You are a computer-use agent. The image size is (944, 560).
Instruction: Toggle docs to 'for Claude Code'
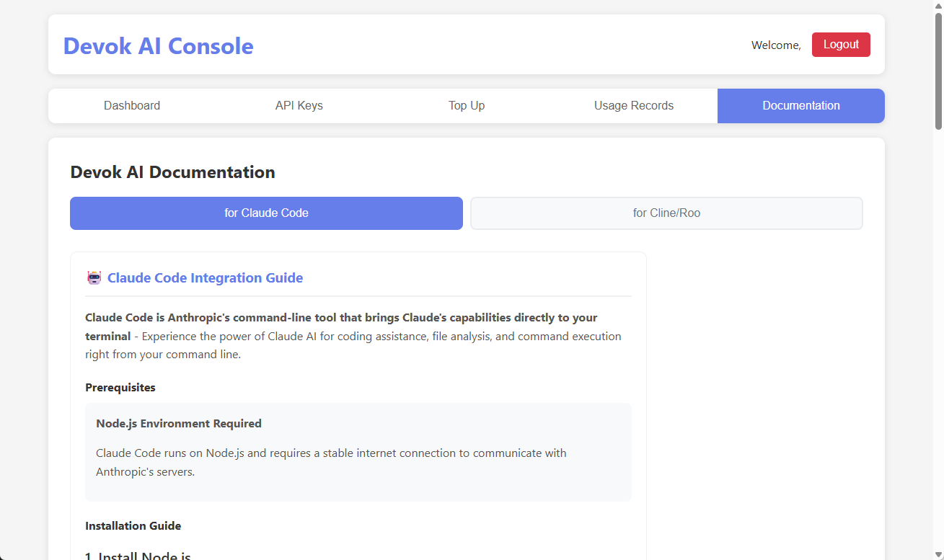tap(266, 213)
